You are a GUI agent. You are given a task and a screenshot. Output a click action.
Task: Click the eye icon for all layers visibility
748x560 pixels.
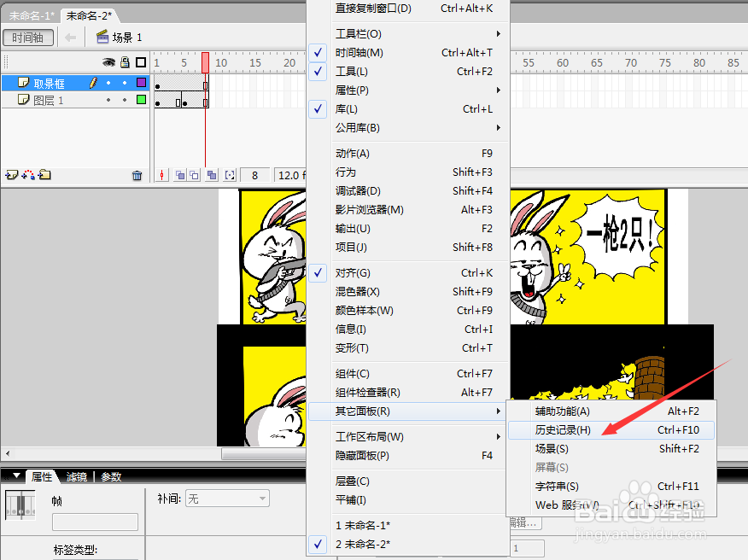[x=108, y=62]
